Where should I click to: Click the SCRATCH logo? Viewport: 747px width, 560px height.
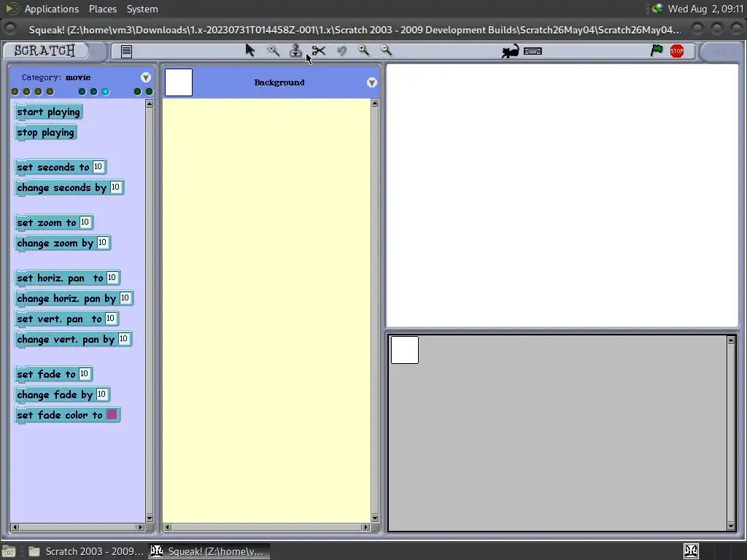[44, 50]
